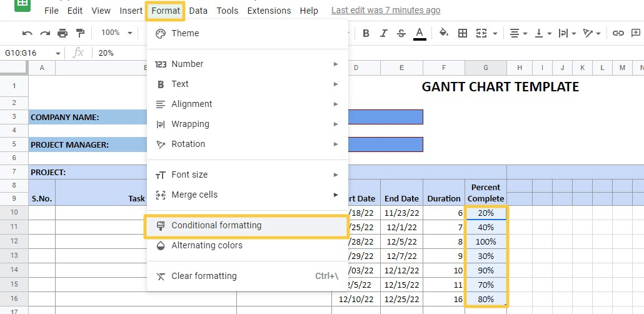Open the 100% zoom dropdown
The image size is (644, 314).
pos(117,33)
